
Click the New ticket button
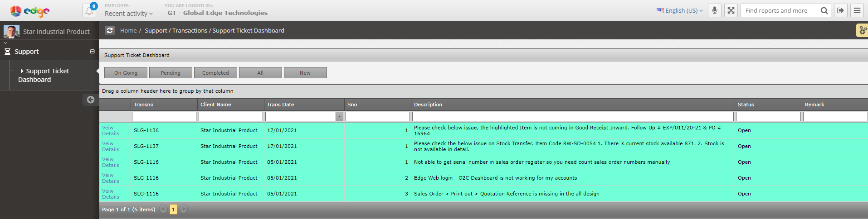(x=305, y=73)
